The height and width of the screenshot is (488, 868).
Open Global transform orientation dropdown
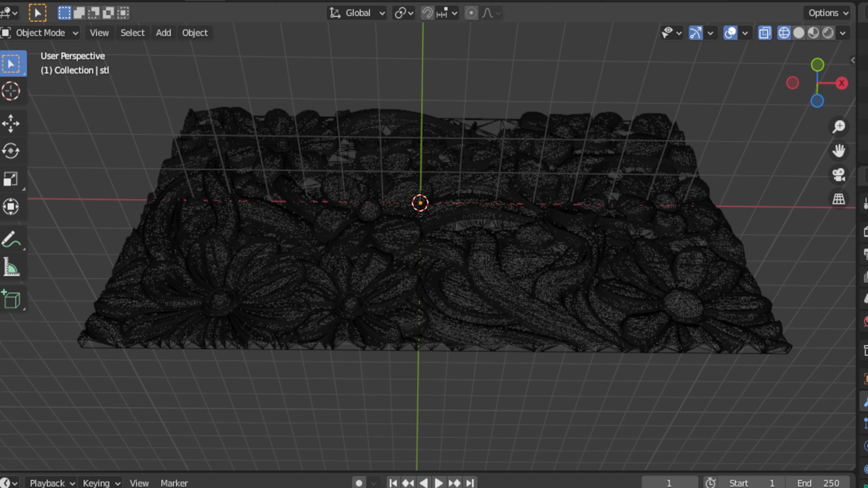point(357,13)
